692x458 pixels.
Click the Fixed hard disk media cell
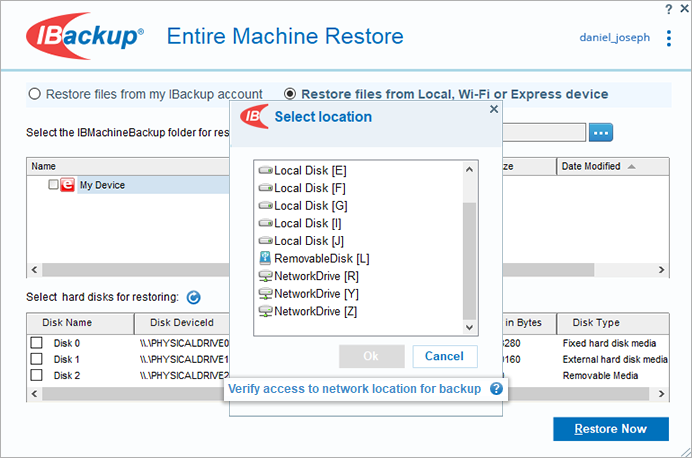click(x=609, y=343)
